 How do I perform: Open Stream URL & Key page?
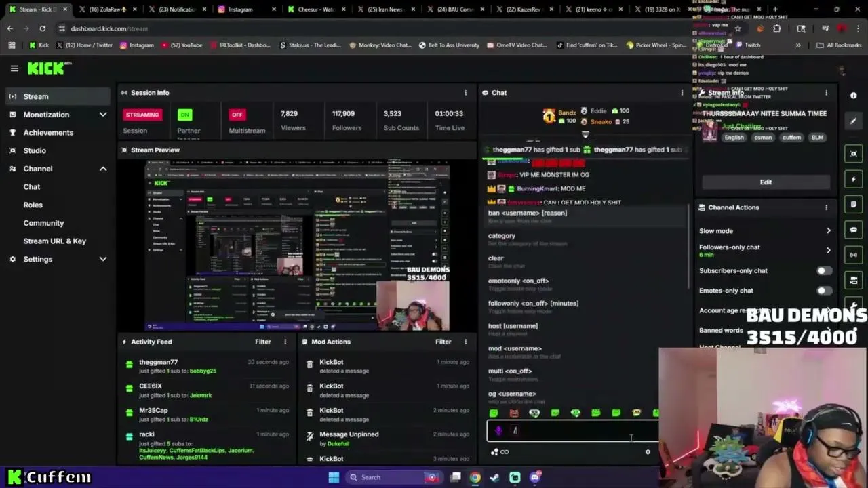tap(55, 241)
